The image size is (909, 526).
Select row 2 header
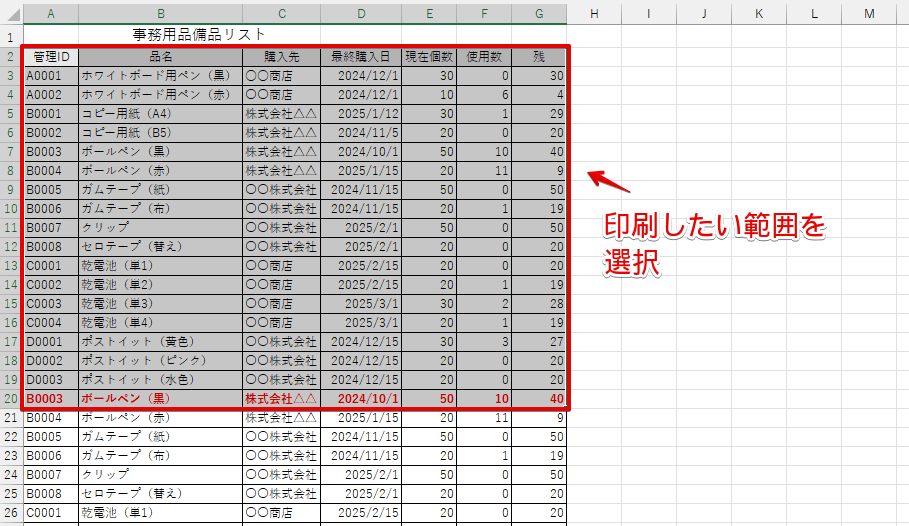click(x=11, y=57)
